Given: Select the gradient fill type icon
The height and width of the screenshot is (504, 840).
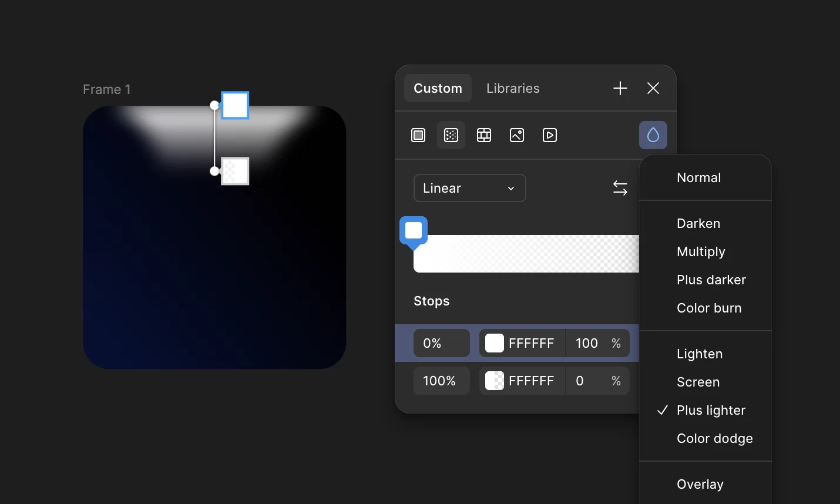Looking at the screenshot, I should [x=451, y=135].
